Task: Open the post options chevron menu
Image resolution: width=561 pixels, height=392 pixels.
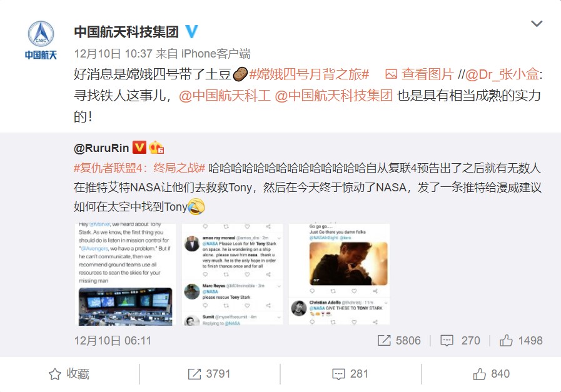Action: click(x=537, y=24)
